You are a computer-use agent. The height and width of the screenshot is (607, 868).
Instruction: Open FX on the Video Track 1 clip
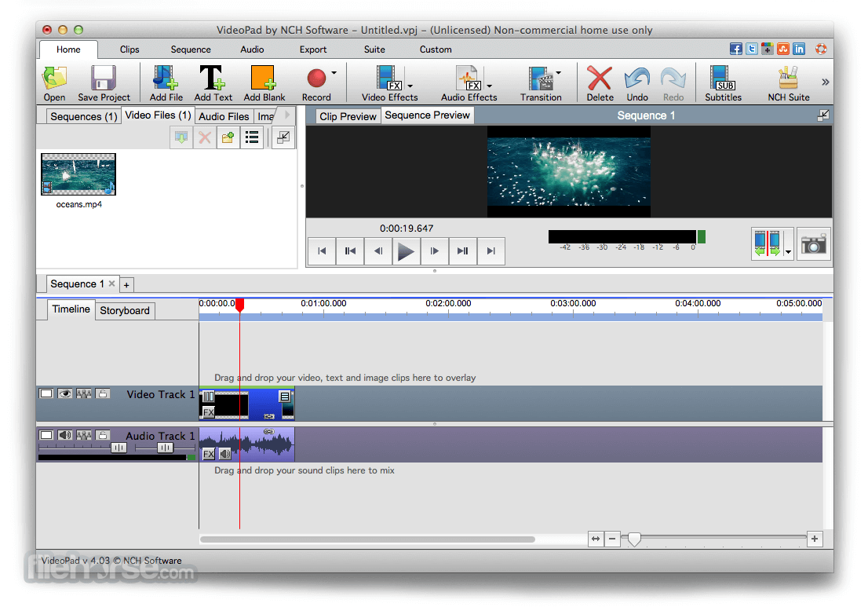[208, 412]
